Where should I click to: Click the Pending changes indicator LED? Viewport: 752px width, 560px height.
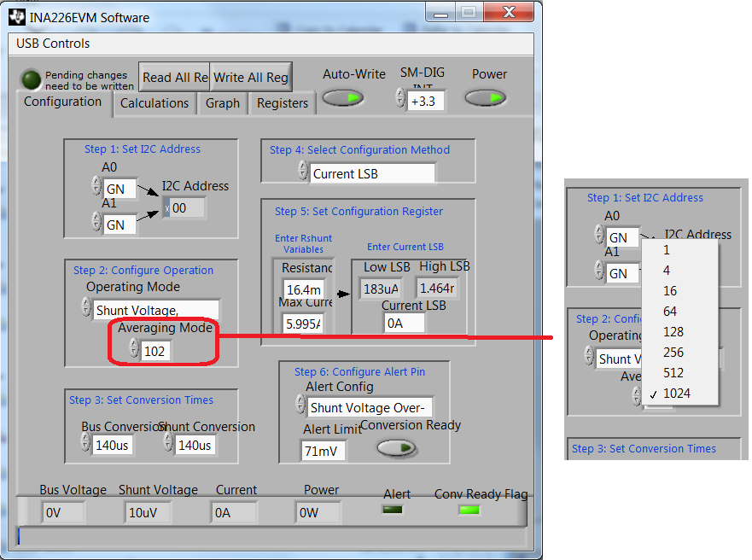click(x=32, y=80)
